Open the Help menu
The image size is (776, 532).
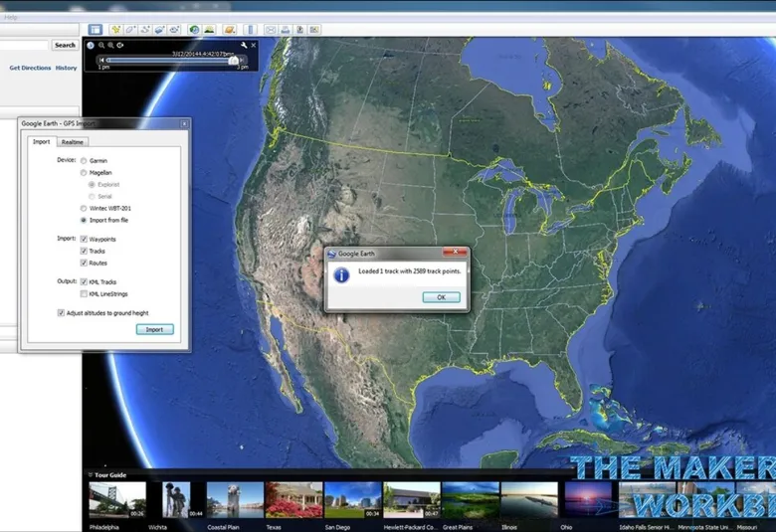[x=10, y=17]
